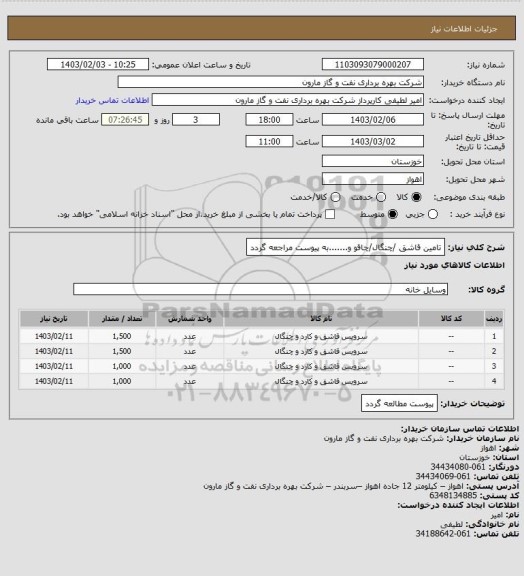
Task: Toggle the اسناد خزانه اسلامی payment checkbox
Action: pyautogui.click(x=330, y=215)
